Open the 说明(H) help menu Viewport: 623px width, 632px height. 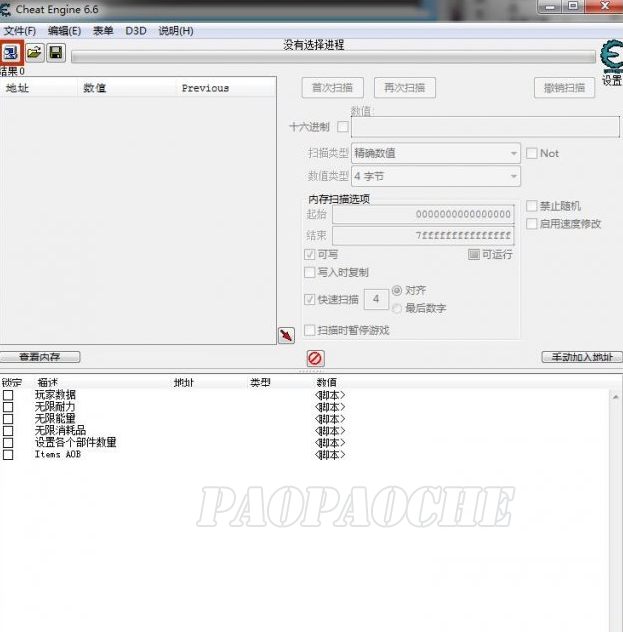(x=176, y=31)
